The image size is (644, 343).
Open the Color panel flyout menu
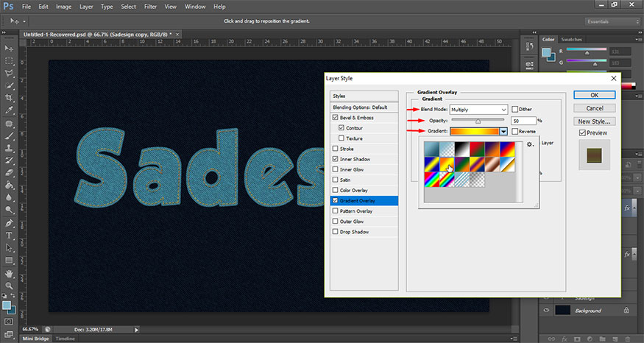(639, 40)
